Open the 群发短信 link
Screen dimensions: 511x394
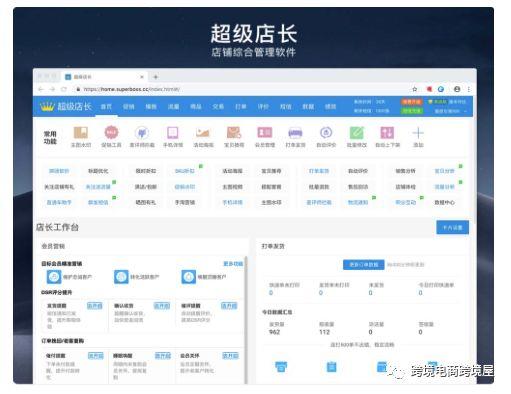click(x=98, y=202)
